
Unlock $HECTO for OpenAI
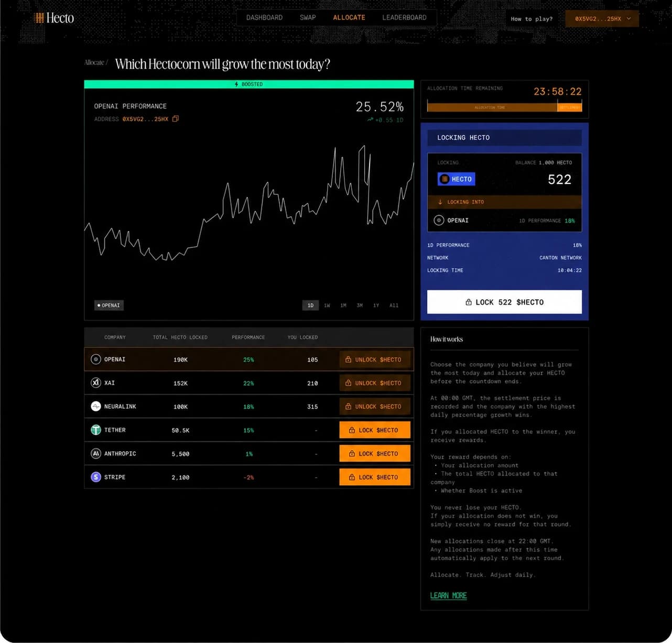(375, 359)
